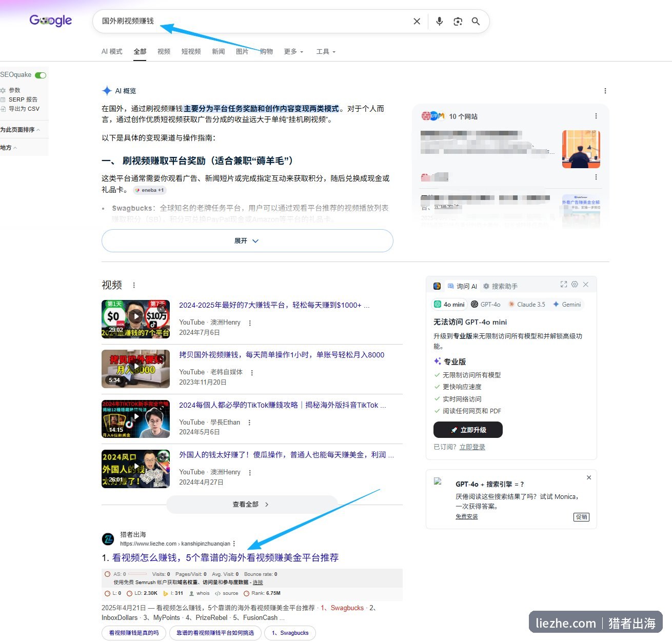Open the 搜索助手 tab in Monica panel
Viewport: 672px width, 642px height.
click(x=500, y=286)
